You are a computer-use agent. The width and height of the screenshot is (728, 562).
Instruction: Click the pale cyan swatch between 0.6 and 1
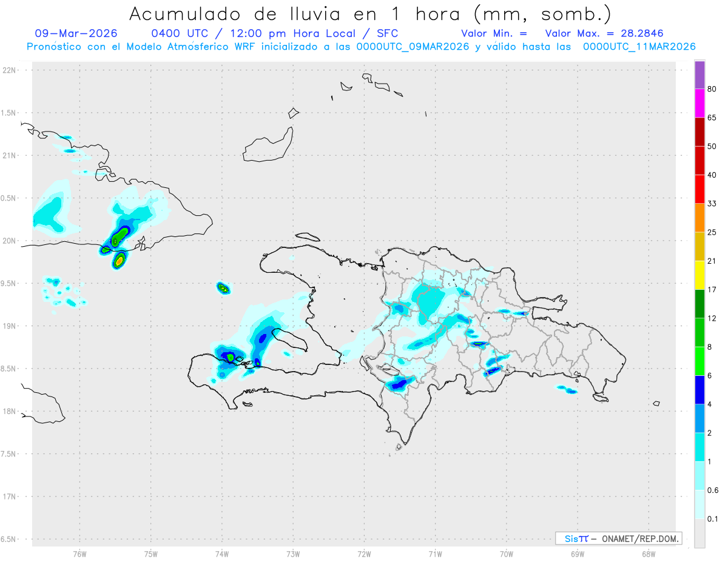[x=699, y=476]
